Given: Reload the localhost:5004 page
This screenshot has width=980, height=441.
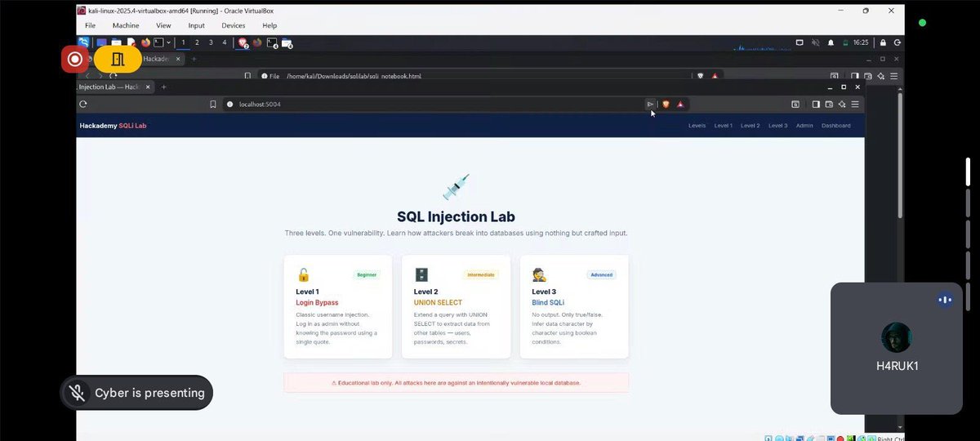Looking at the screenshot, I should (x=83, y=104).
